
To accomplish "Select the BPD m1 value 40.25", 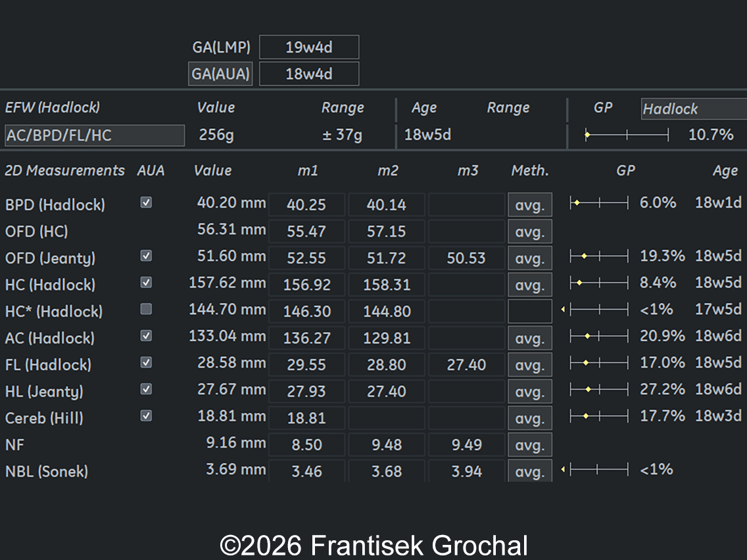I will tap(306, 205).
